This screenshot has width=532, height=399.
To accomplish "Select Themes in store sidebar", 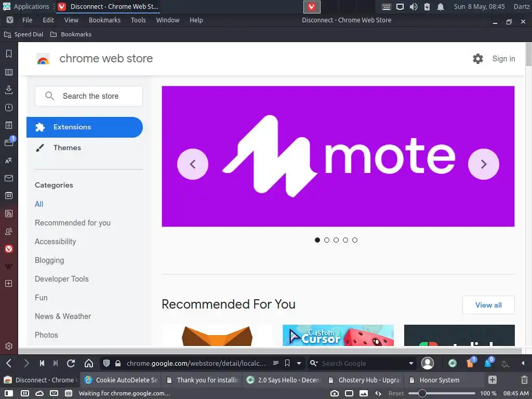I will (67, 148).
